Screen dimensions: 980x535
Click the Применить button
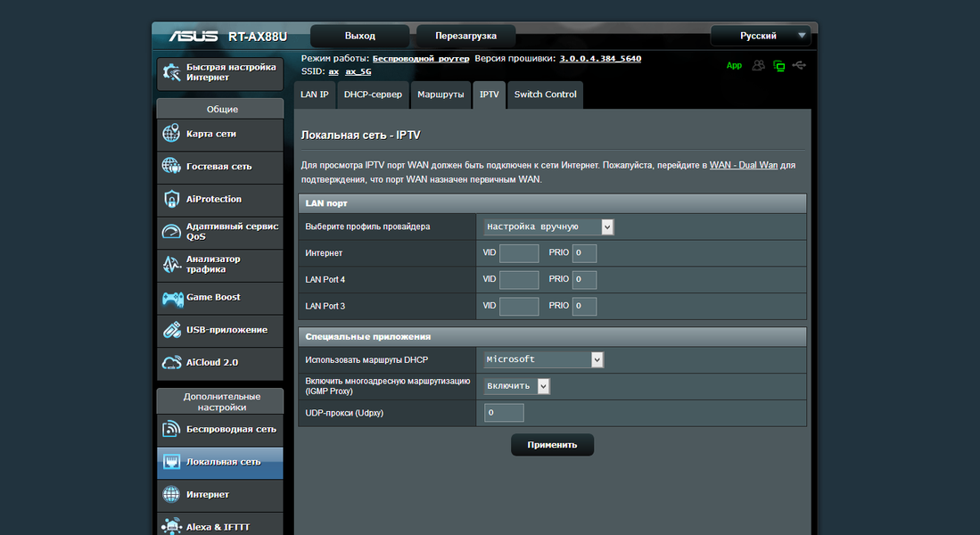coord(553,445)
